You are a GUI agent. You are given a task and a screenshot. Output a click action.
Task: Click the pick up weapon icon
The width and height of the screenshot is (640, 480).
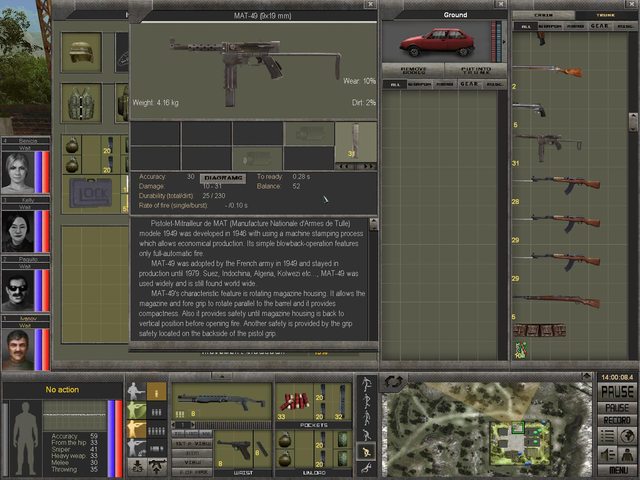coord(157,466)
